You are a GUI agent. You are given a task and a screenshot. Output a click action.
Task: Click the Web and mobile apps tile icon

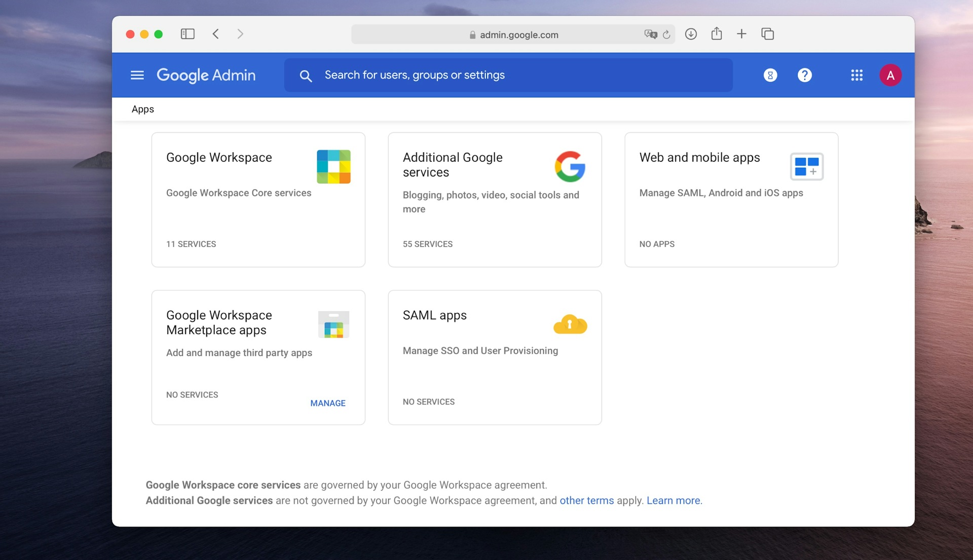point(807,167)
